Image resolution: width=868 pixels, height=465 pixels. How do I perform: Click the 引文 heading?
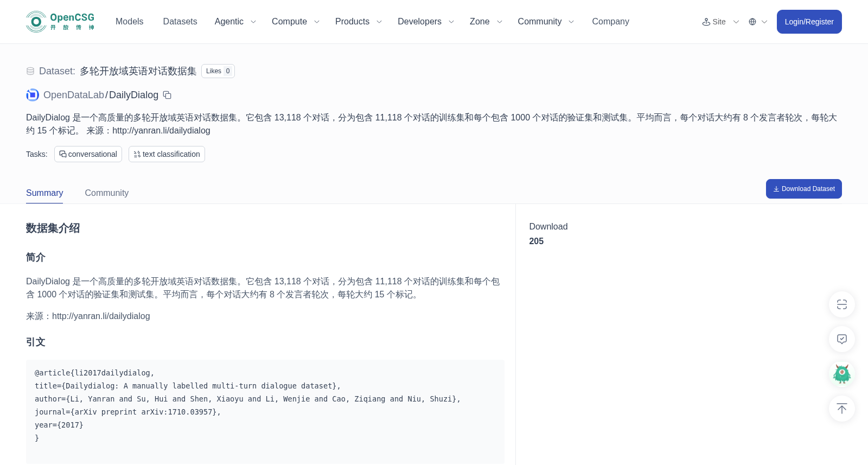36,342
